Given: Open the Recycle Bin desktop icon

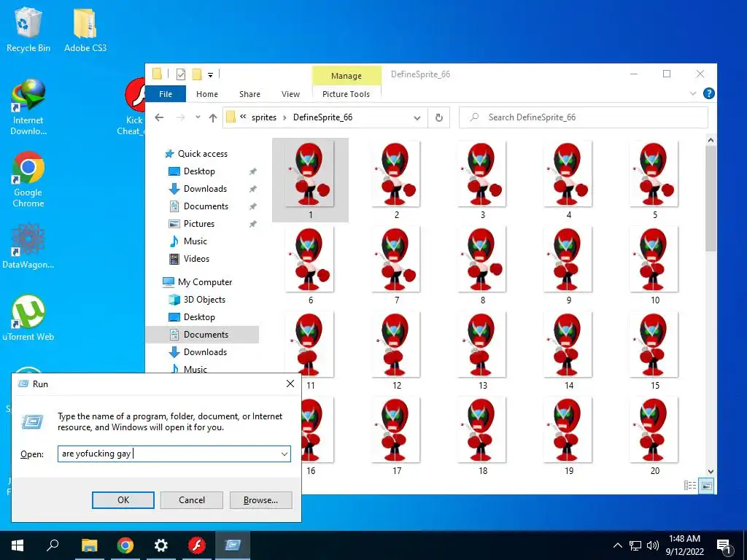Looking at the screenshot, I should pyautogui.click(x=28, y=29).
